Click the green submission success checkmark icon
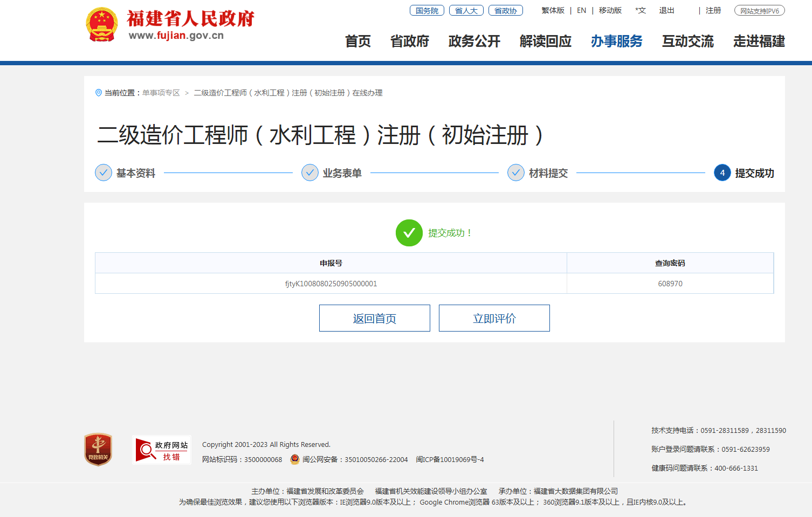812x517 pixels. (409, 233)
